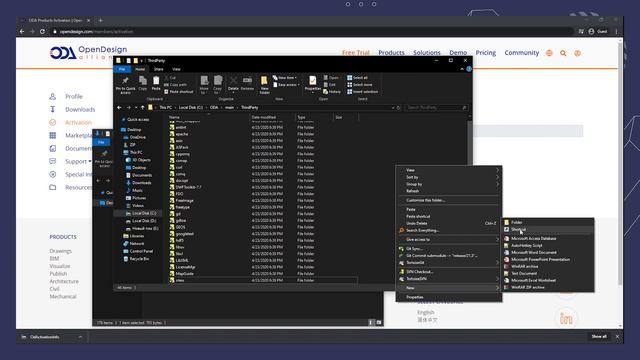
Task: Open the New item dropdown in ribbon
Action: pos(284,78)
